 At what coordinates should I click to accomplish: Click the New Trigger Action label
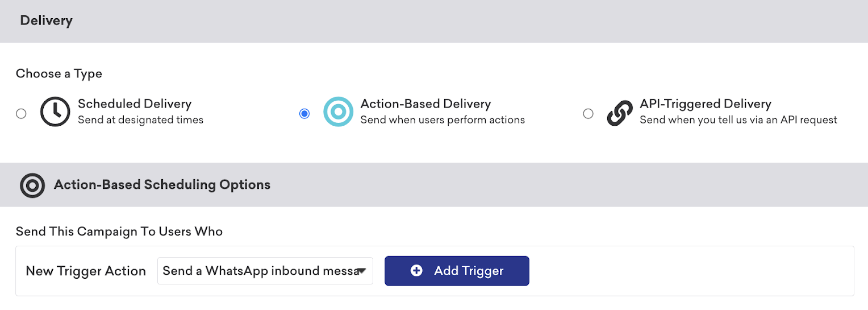pos(86,271)
